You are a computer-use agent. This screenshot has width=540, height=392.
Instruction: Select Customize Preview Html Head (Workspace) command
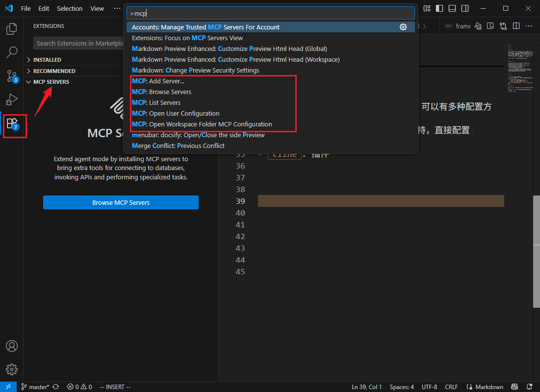tap(270, 60)
